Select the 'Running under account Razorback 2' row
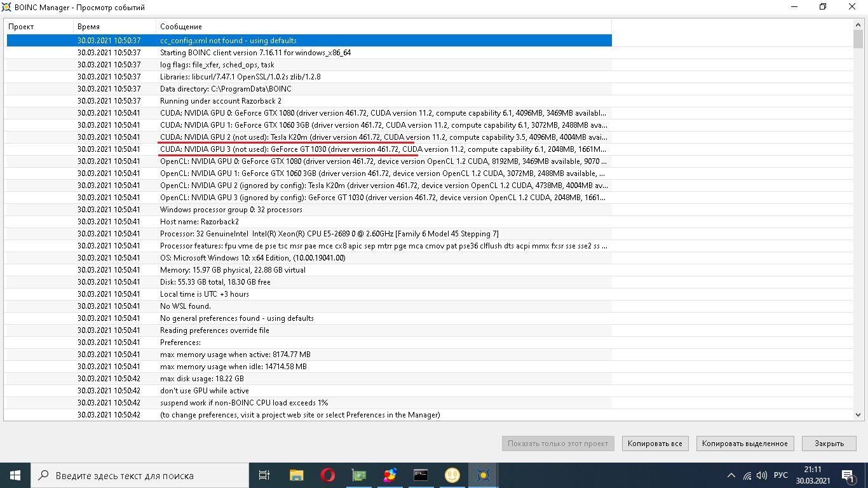Viewport: 868px width, 488px height. 309,101
